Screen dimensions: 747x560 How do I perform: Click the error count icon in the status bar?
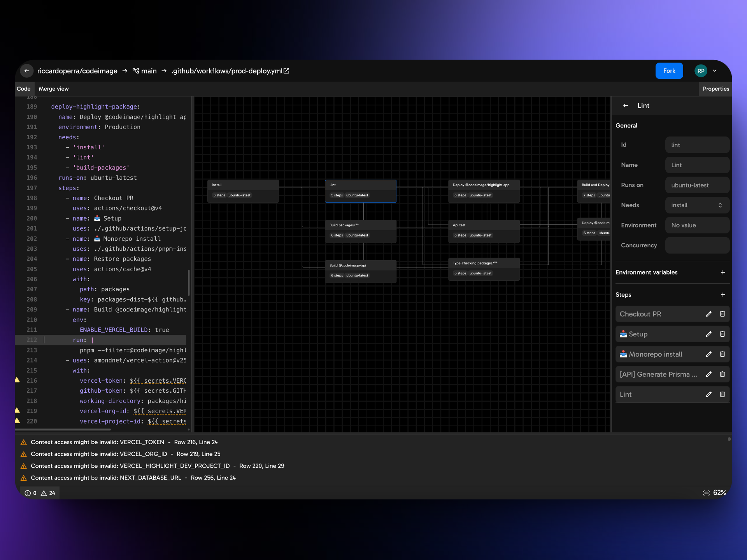click(28, 493)
